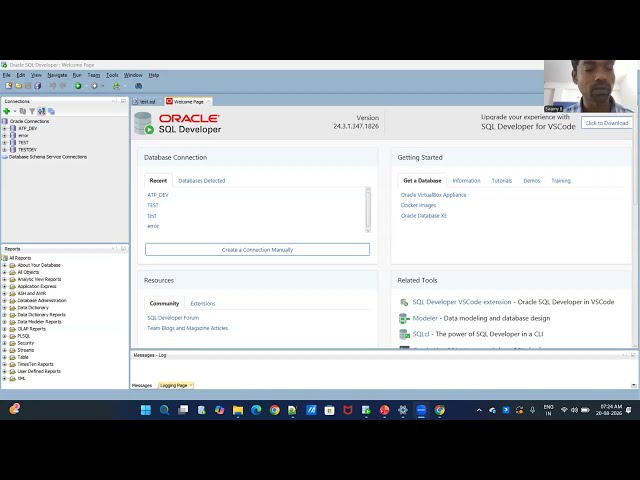The width and height of the screenshot is (640, 480).
Task: Open the Help menu
Action: coord(153,75)
